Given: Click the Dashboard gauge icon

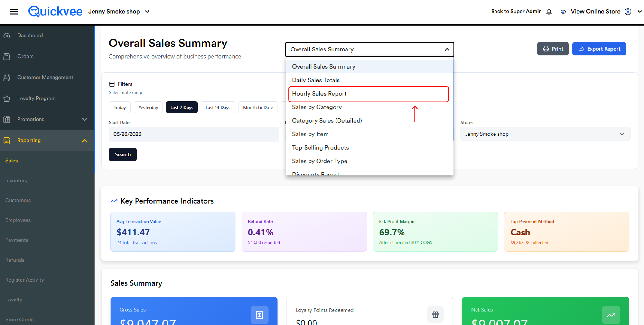Looking at the screenshot, I should tap(7, 36).
